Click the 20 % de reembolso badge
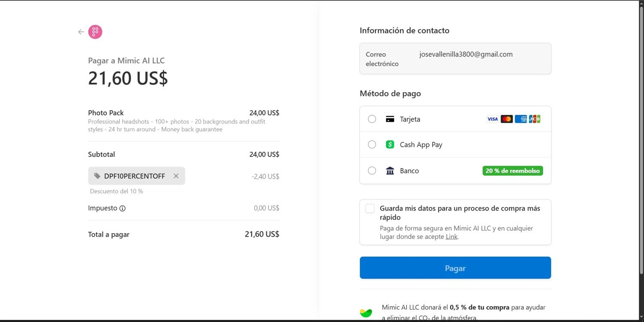The width and height of the screenshot is (644, 322). 513,171
